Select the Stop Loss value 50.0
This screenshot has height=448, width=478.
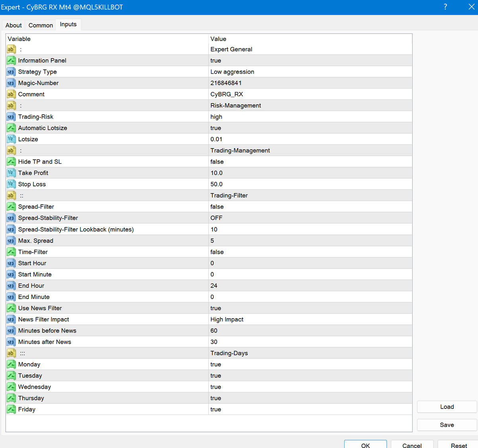click(x=216, y=184)
